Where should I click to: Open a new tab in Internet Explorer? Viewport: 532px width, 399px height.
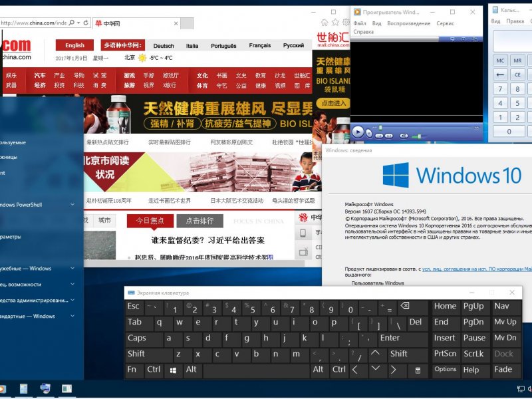pos(187,23)
